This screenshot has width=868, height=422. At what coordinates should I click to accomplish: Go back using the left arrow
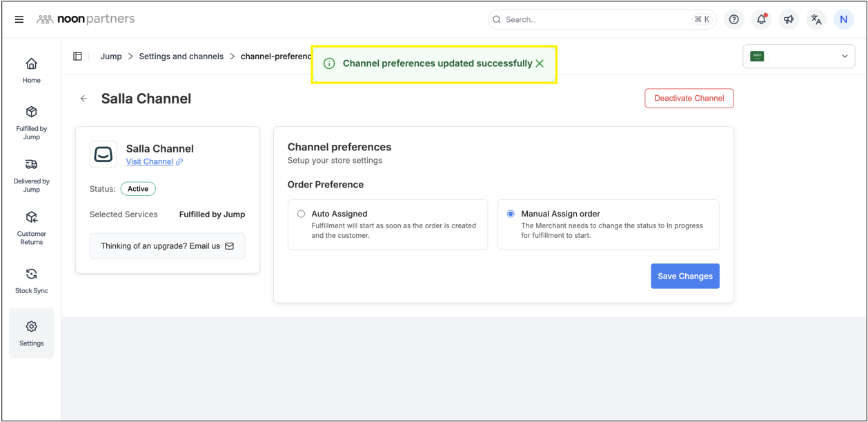(83, 99)
